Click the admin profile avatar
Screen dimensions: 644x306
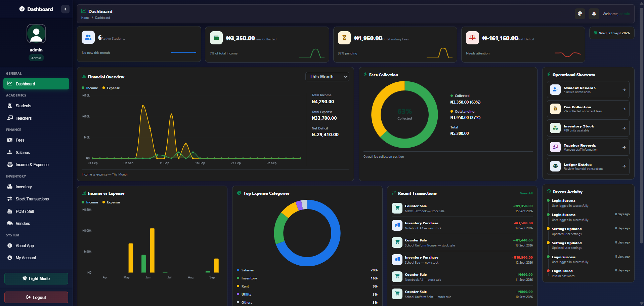(x=36, y=34)
